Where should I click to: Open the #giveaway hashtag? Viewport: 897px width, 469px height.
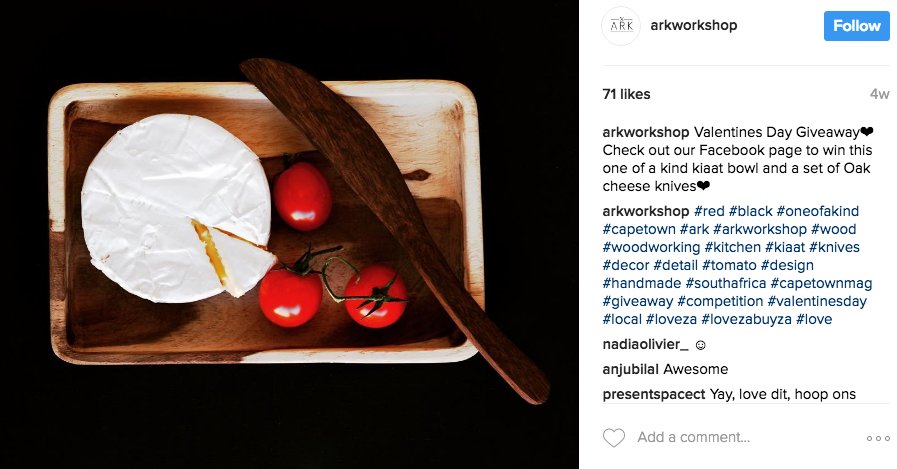click(x=637, y=301)
